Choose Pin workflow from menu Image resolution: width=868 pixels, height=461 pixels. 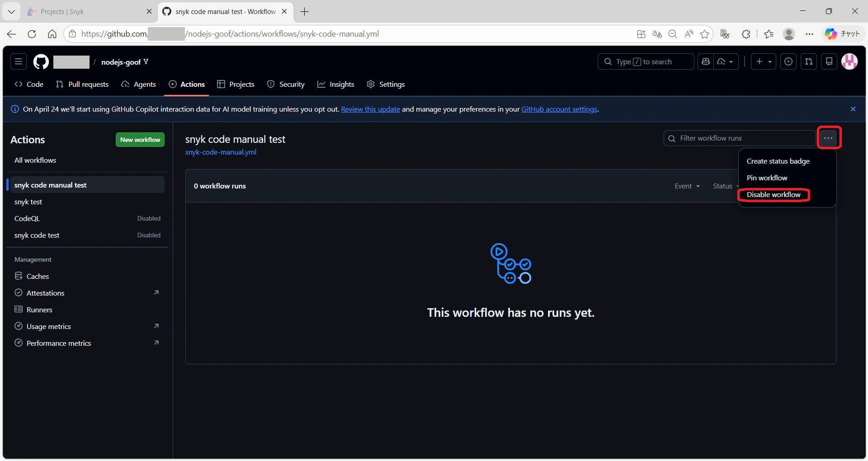tap(787, 178)
